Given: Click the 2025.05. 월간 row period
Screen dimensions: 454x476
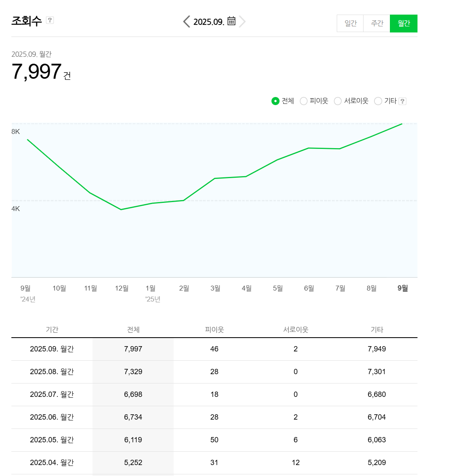Looking at the screenshot, I should coord(52,440).
